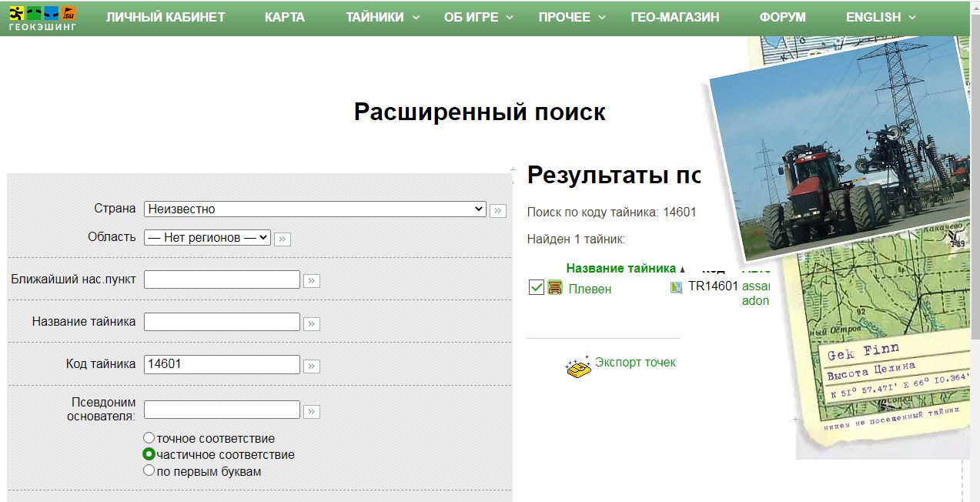This screenshot has width=980, height=502.
Task: Uncheck the Плевен result checkbox
Action: pos(537,288)
